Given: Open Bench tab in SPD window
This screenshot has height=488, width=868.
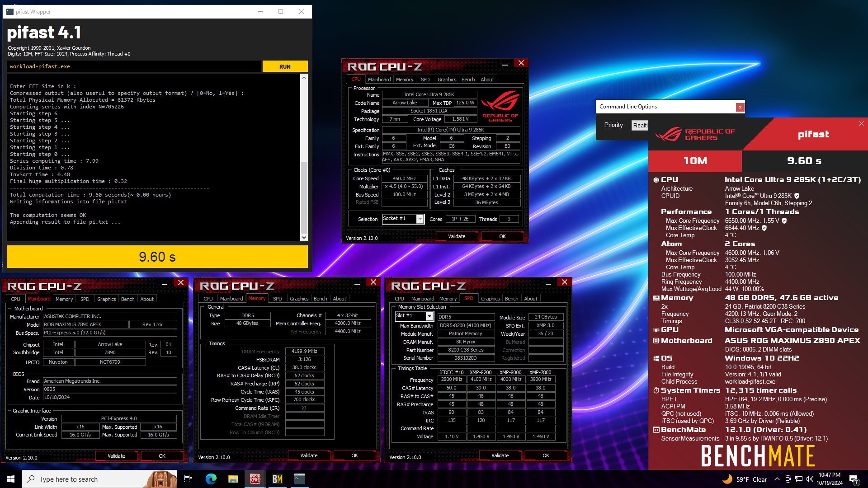Looking at the screenshot, I should 511,299.
